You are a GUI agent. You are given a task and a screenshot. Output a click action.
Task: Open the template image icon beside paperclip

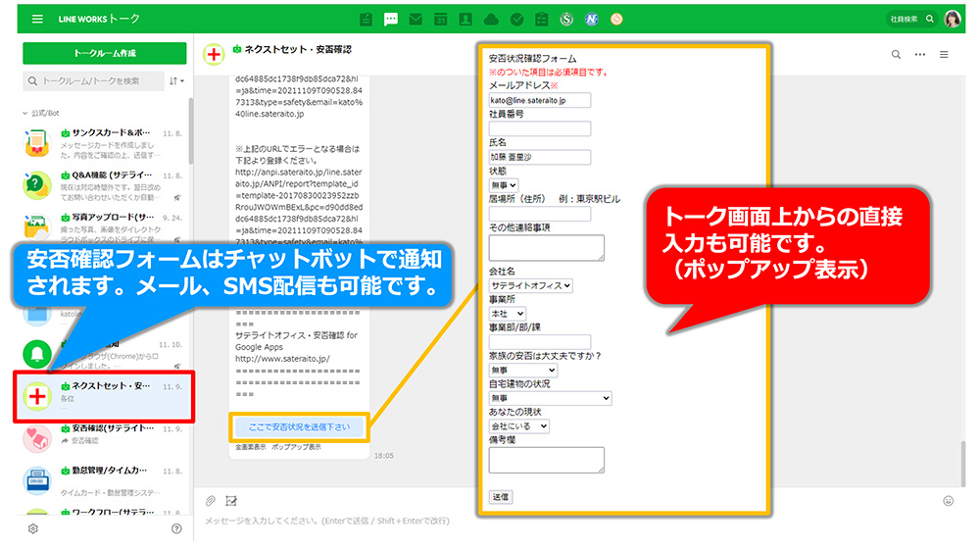[231, 501]
